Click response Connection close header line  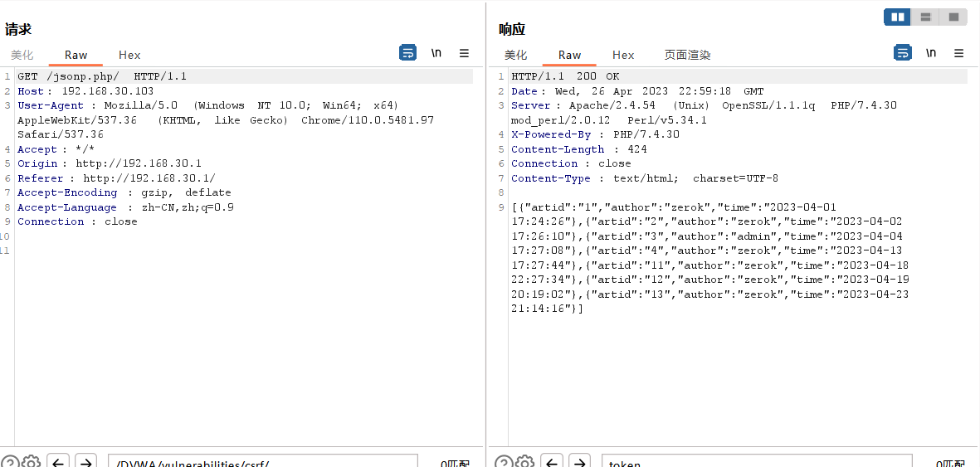[x=571, y=163]
